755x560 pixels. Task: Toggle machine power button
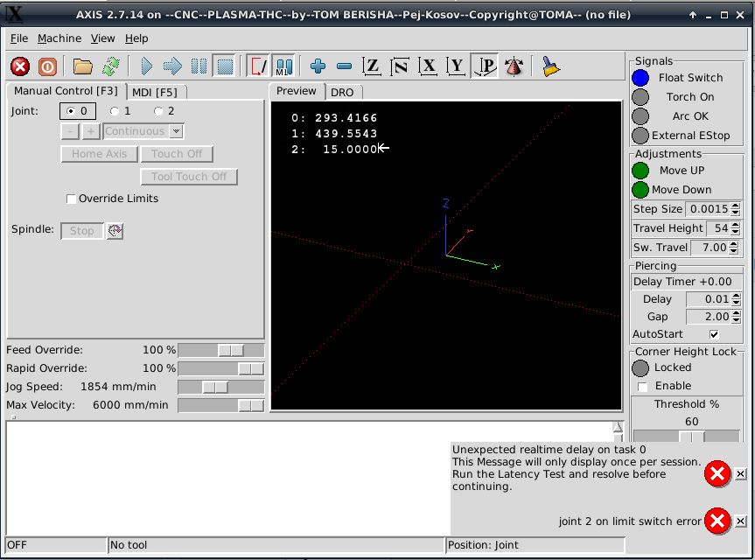coord(47,66)
